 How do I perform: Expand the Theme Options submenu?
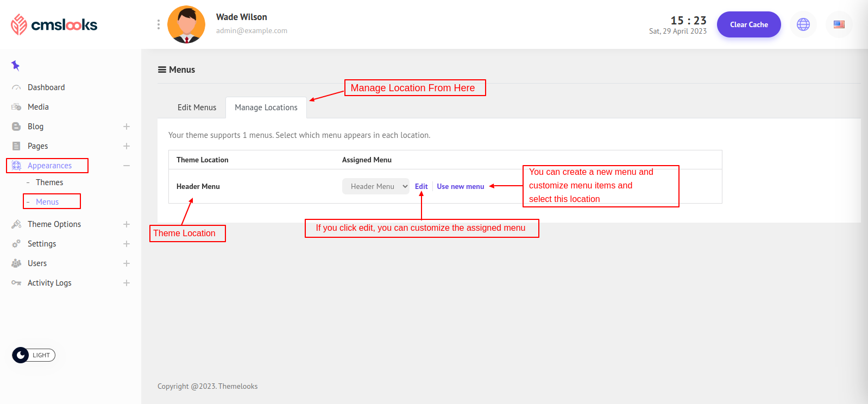pyautogui.click(x=127, y=224)
